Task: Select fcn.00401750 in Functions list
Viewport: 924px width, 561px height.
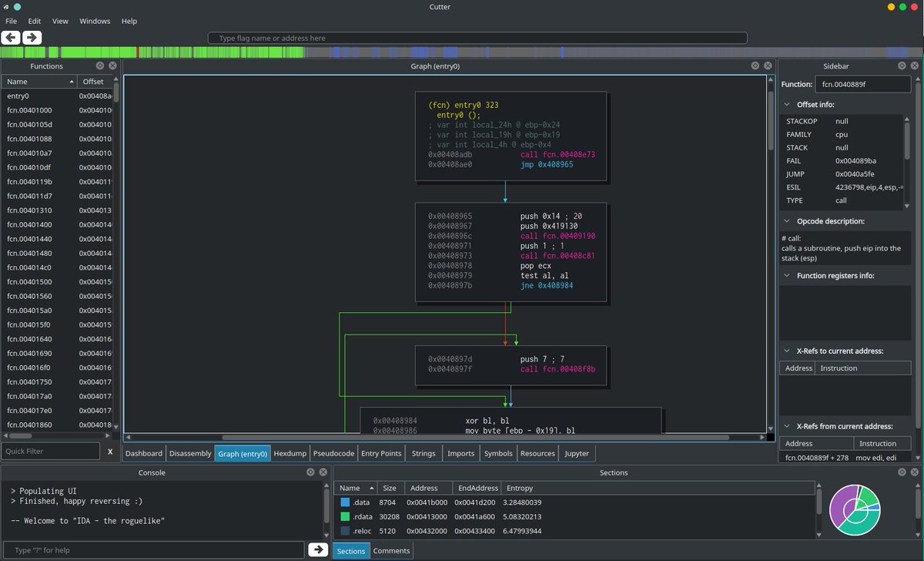Action: (x=59, y=381)
